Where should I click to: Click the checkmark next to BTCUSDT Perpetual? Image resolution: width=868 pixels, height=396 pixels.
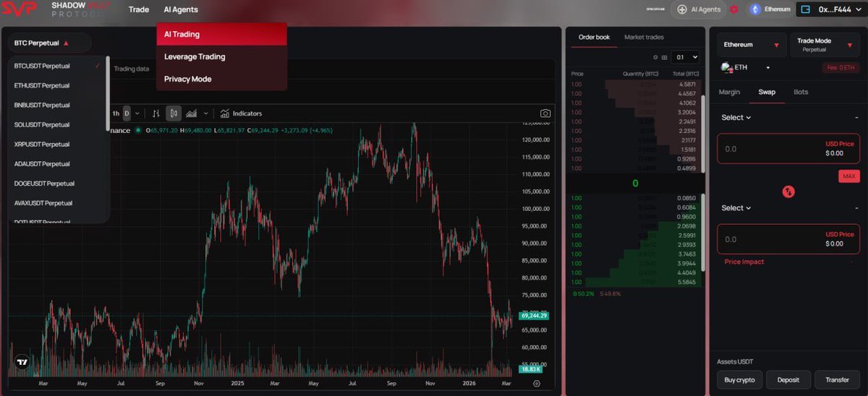(97, 66)
